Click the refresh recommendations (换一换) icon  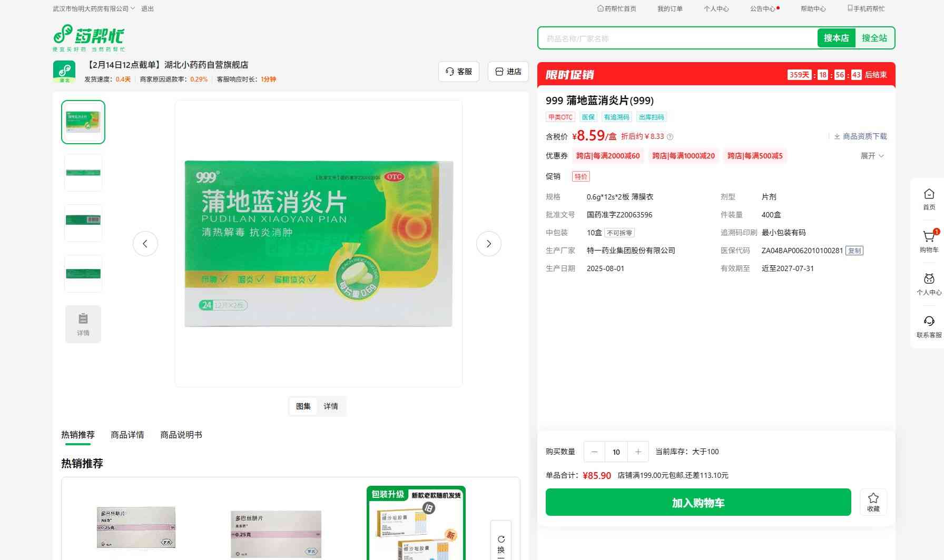tap(501, 540)
